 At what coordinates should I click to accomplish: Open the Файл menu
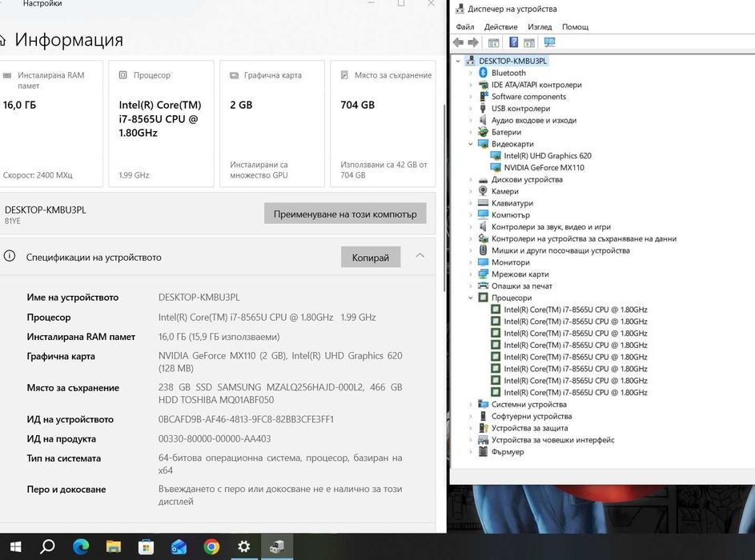pyautogui.click(x=465, y=27)
